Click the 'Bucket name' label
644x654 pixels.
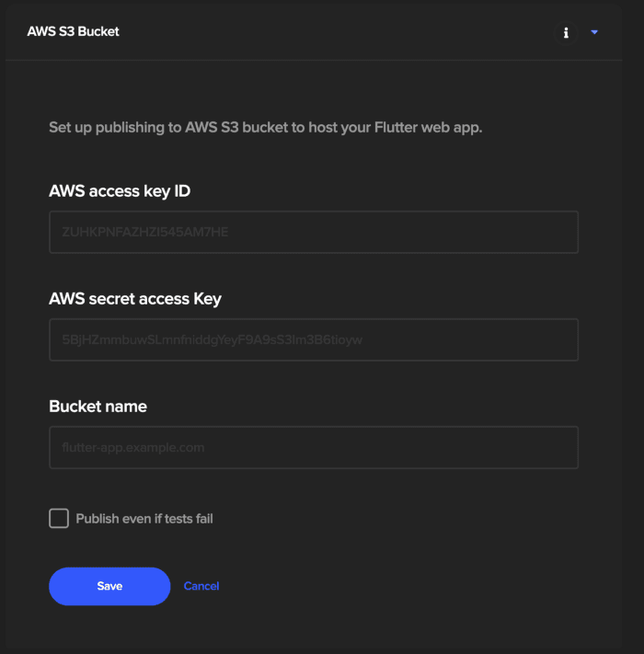[98, 407]
